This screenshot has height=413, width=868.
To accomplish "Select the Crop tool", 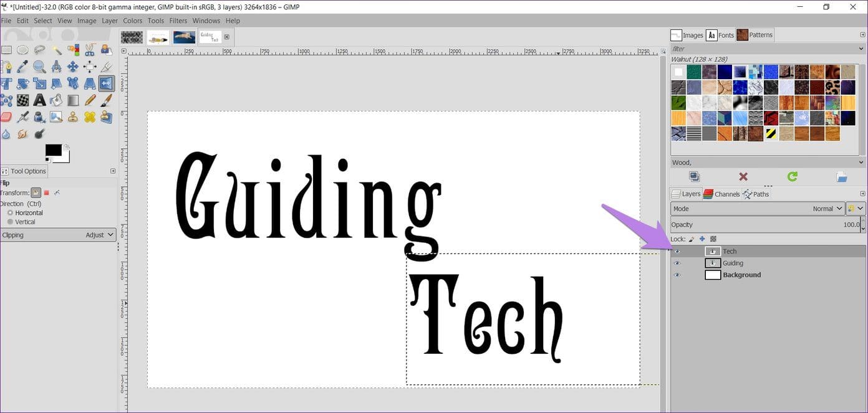I will [106, 67].
